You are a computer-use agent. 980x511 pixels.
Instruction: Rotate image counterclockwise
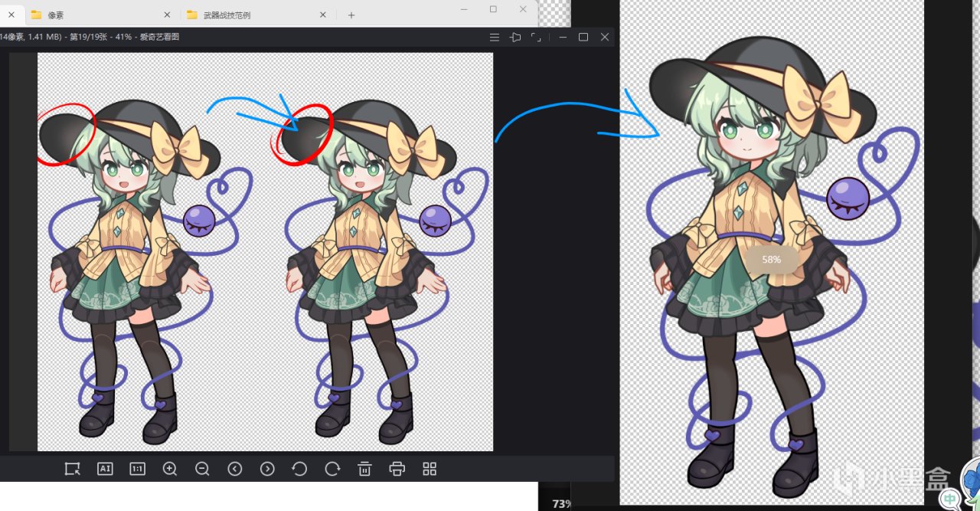tap(299, 469)
